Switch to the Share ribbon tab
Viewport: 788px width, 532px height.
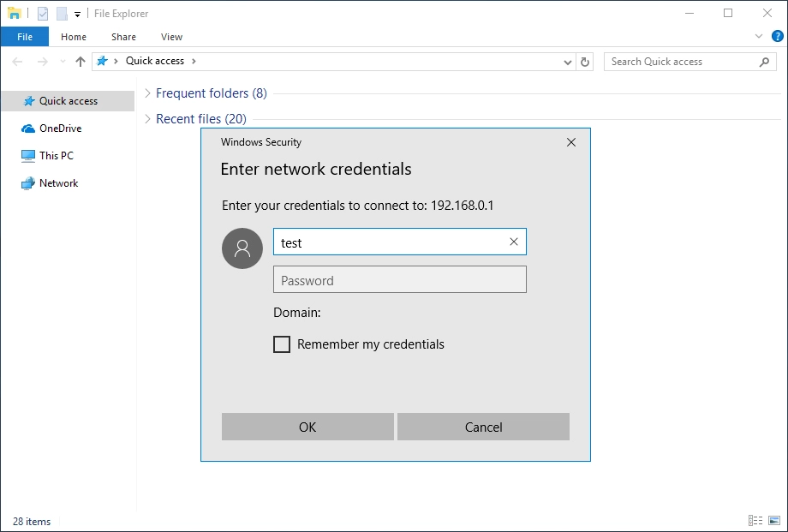click(x=123, y=37)
